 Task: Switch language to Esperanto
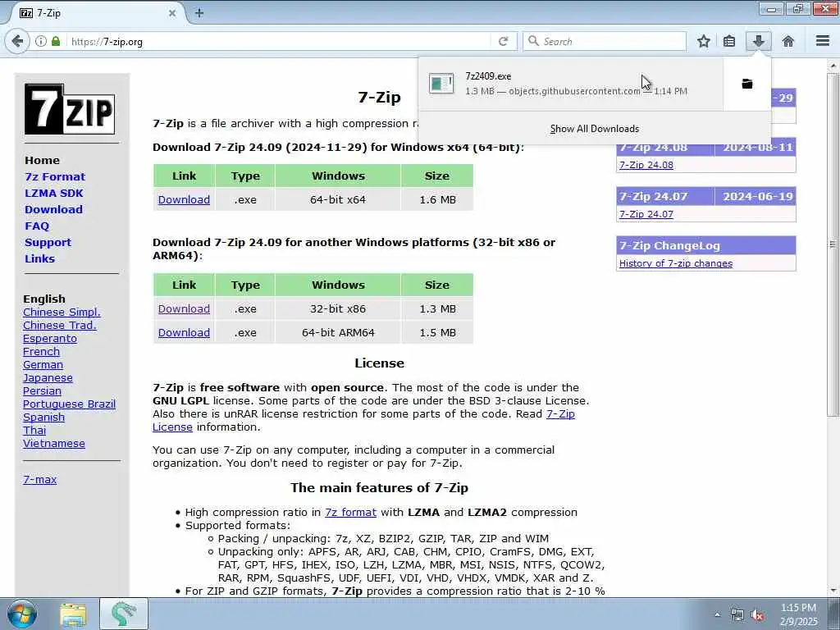(x=50, y=339)
